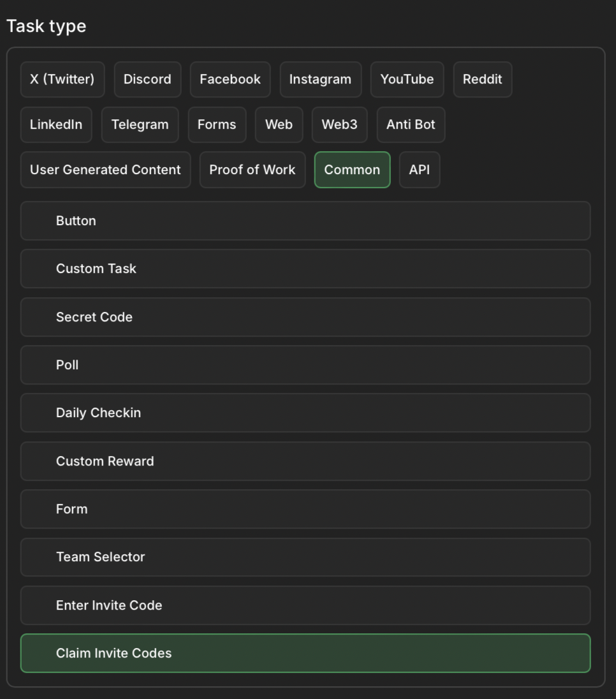Choose the Custom Task option
The width and height of the screenshot is (616, 699).
305,269
